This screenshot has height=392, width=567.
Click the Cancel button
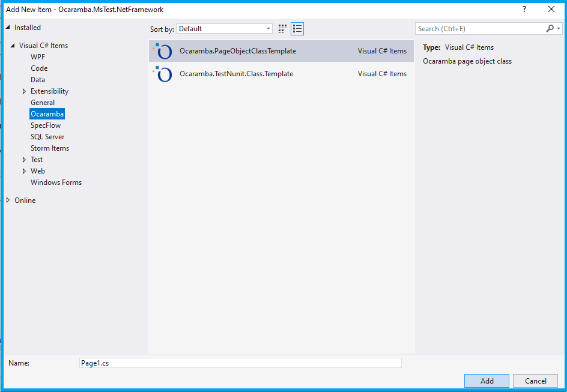click(536, 381)
